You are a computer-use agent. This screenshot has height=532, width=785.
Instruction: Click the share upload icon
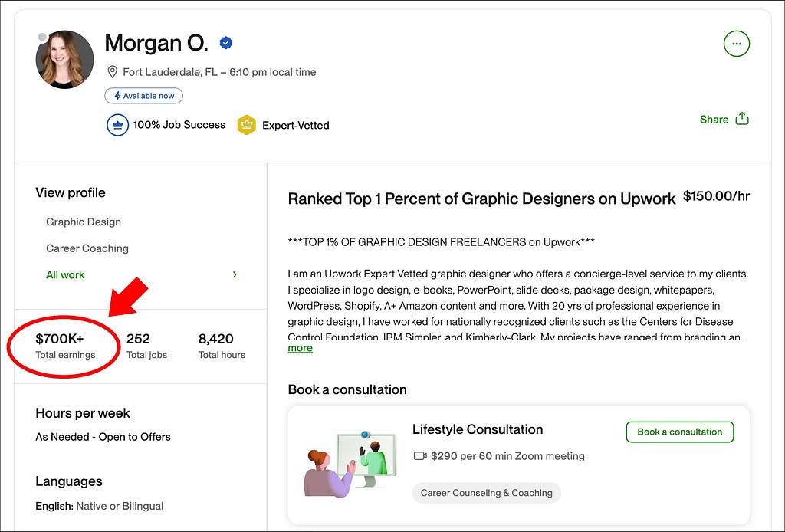742,119
